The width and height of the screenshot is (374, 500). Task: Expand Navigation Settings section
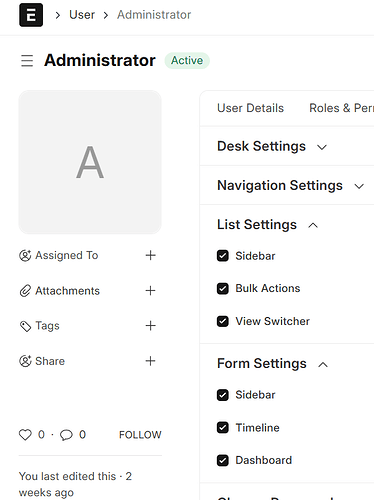pyautogui.click(x=291, y=185)
